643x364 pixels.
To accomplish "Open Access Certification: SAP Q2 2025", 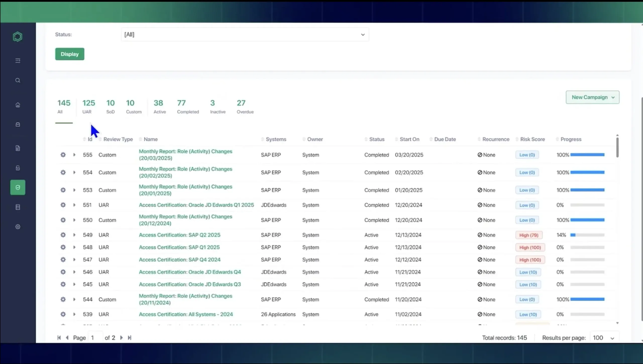I will [x=180, y=235].
